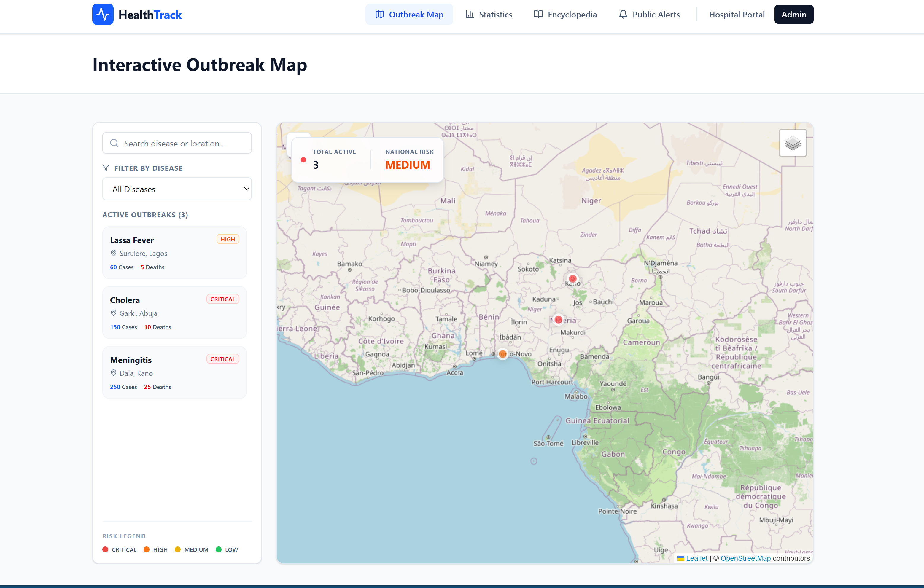Click the HIGH badge on Lassa Fever
Viewport: 924px width, 588px height.
coord(228,239)
